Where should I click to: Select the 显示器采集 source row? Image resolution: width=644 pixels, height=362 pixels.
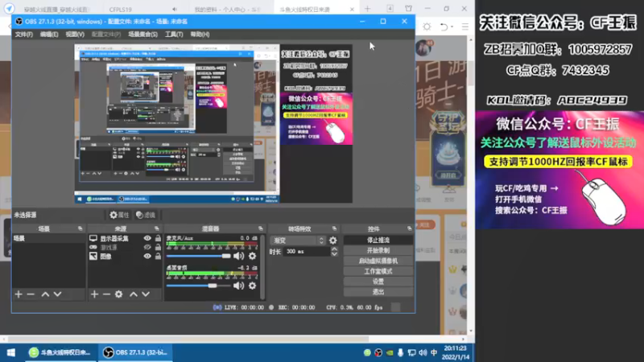[126, 238]
